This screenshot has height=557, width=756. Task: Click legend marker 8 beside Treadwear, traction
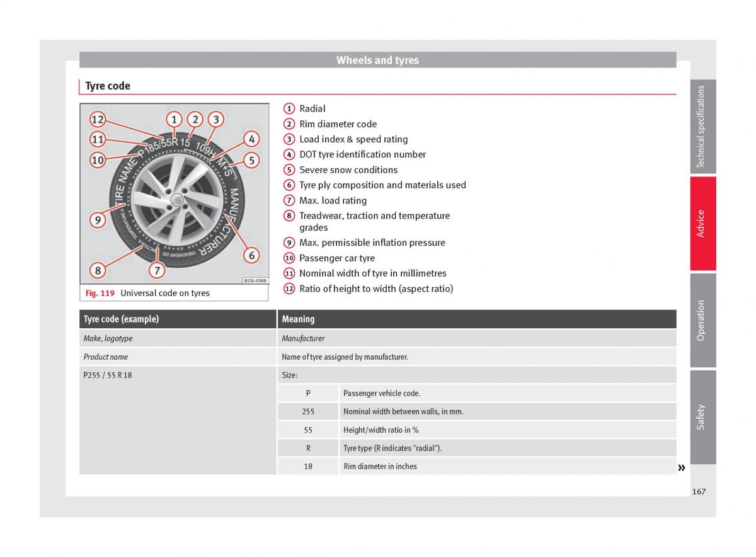click(289, 215)
